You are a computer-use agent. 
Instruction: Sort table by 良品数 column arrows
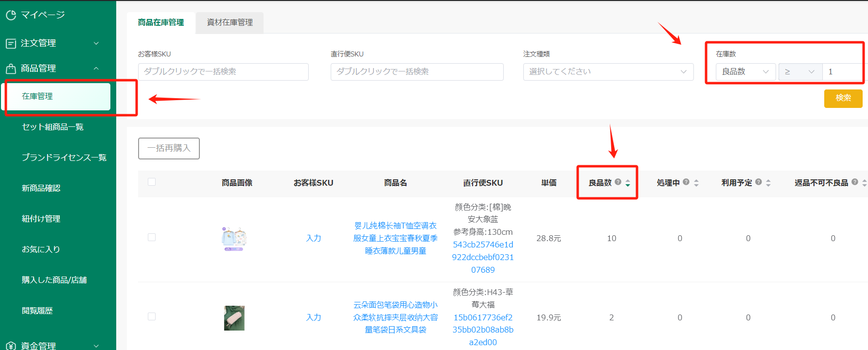coord(628,183)
